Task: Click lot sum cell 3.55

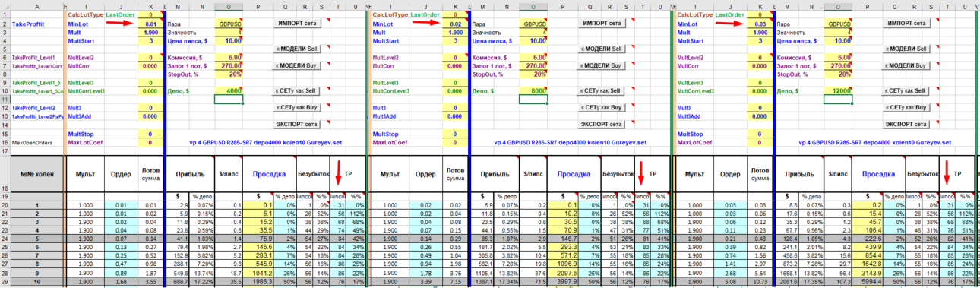Action: 150,282
